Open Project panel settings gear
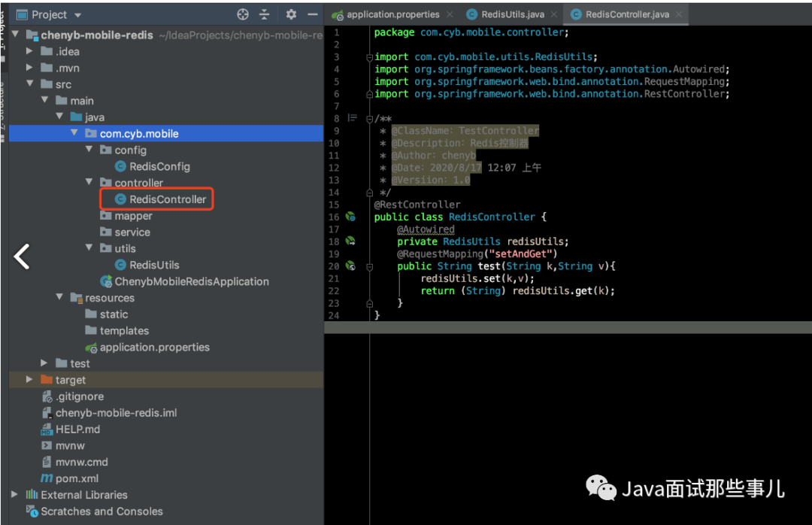 pos(291,14)
